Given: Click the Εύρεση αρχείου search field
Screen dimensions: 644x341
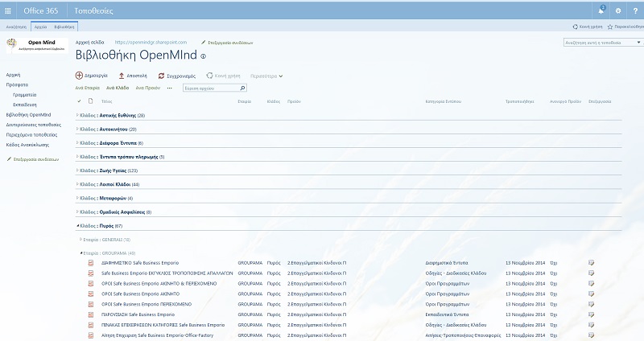Looking at the screenshot, I should [x=211, y=88].
